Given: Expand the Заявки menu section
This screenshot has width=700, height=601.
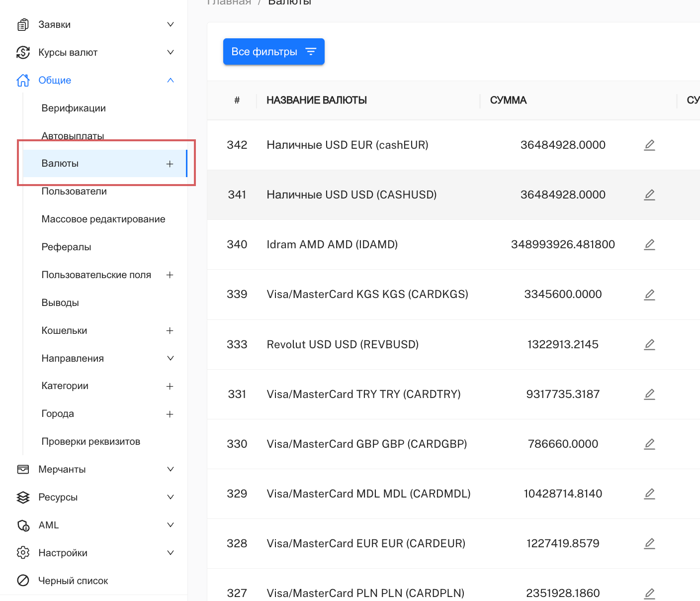Looking at the screenshot, I should pos(170,24).
